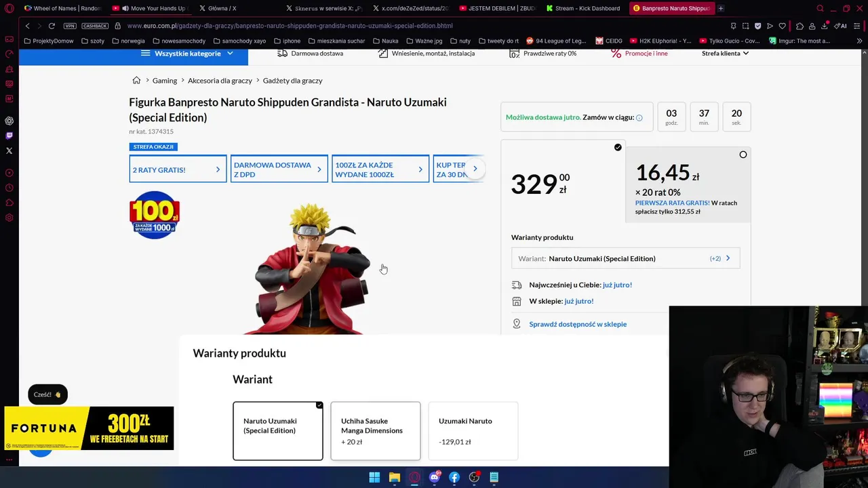Viewport: 868px width, 488px height.
Task: Open Twitch from the Opera sidebar
Action: click(9, 136)
